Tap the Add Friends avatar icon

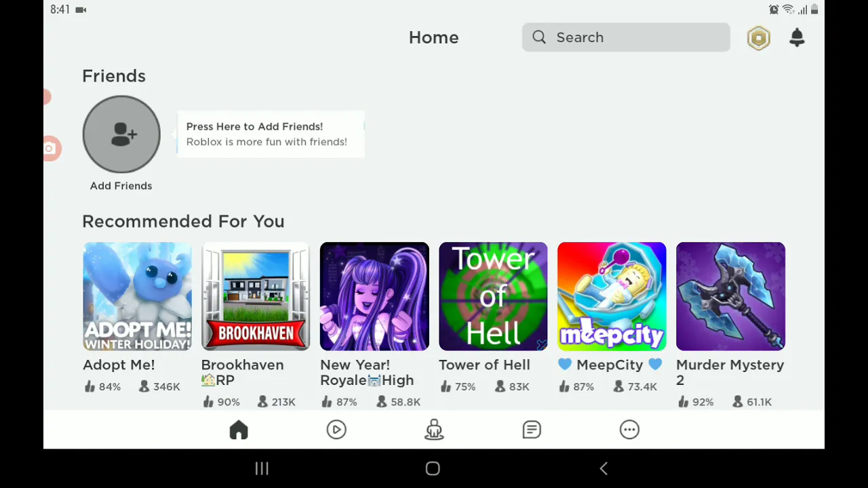pyautogui.click(x=121, y=134)
